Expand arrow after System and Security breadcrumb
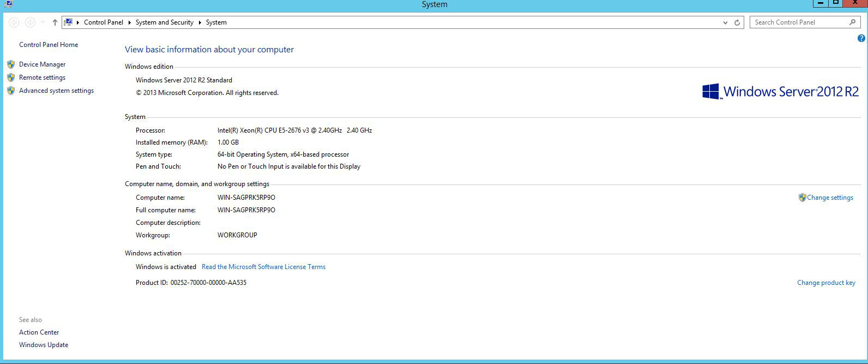This screenshot has height=364, width=868. click(x=200, y=22)
